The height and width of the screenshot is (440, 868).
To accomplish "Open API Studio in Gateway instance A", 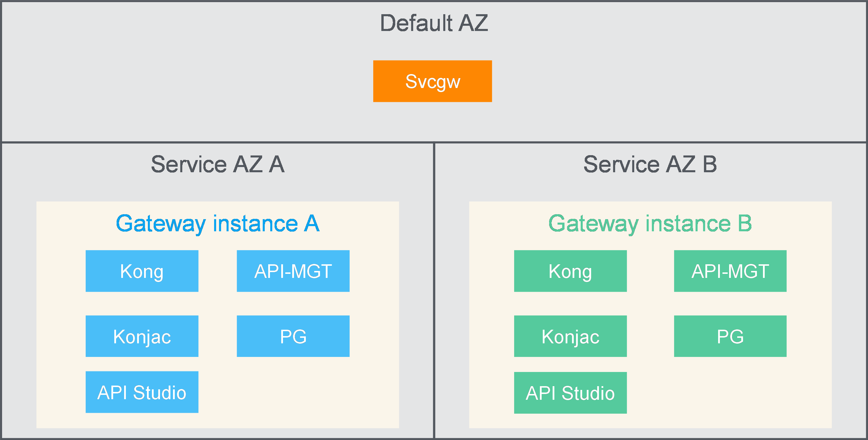I will coord(142,392).
